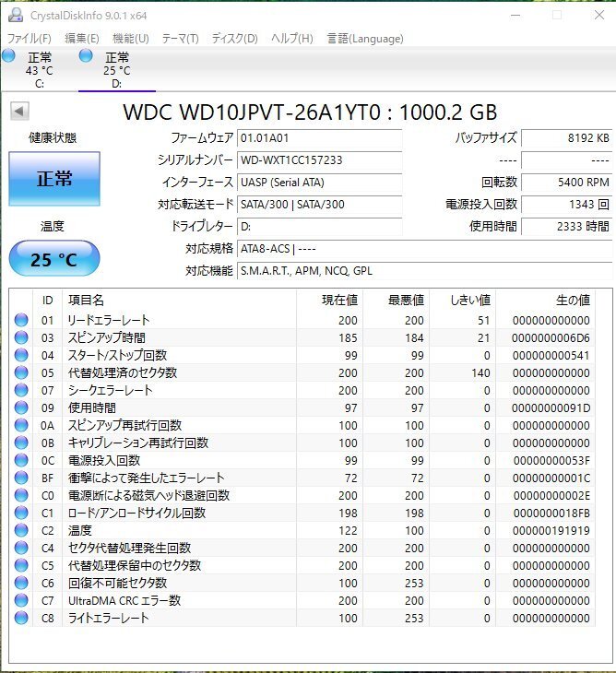
Task: Click the rotation rate value 5400 RPM
Action: tap(566, 182)
